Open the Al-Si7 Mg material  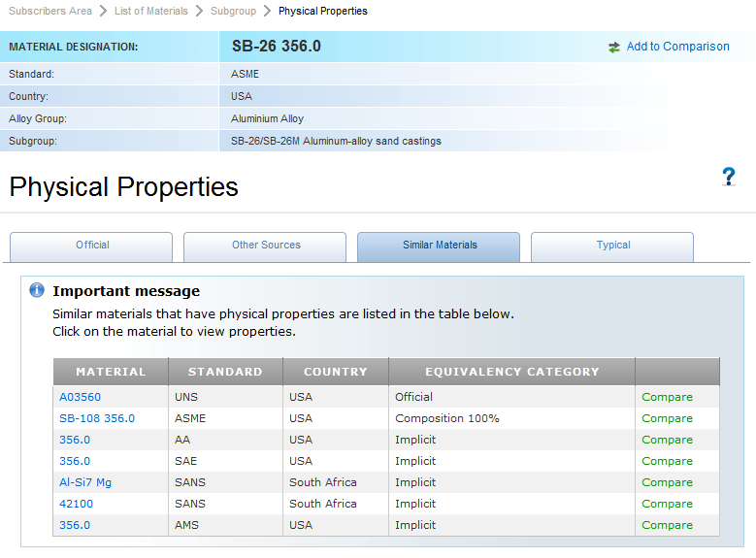(85, 482)
